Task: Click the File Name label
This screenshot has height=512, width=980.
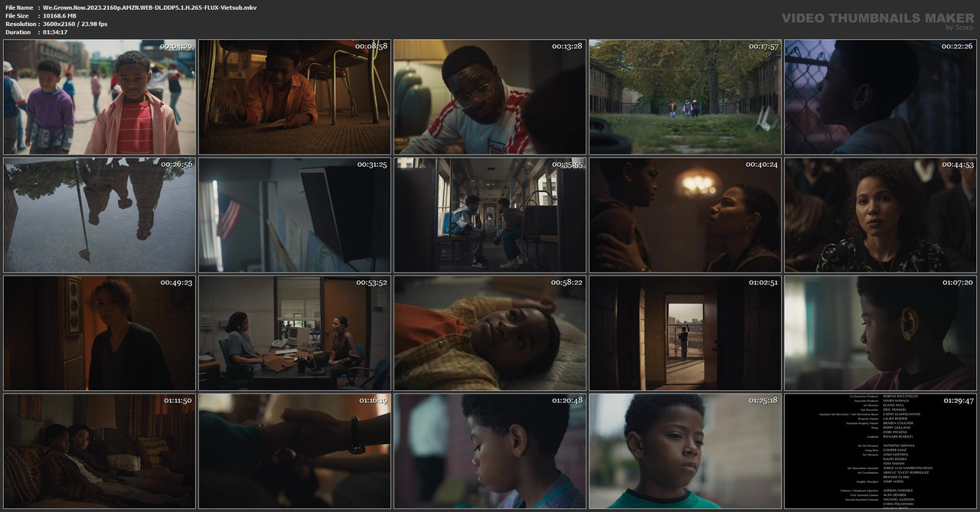Action: point(19,8)
